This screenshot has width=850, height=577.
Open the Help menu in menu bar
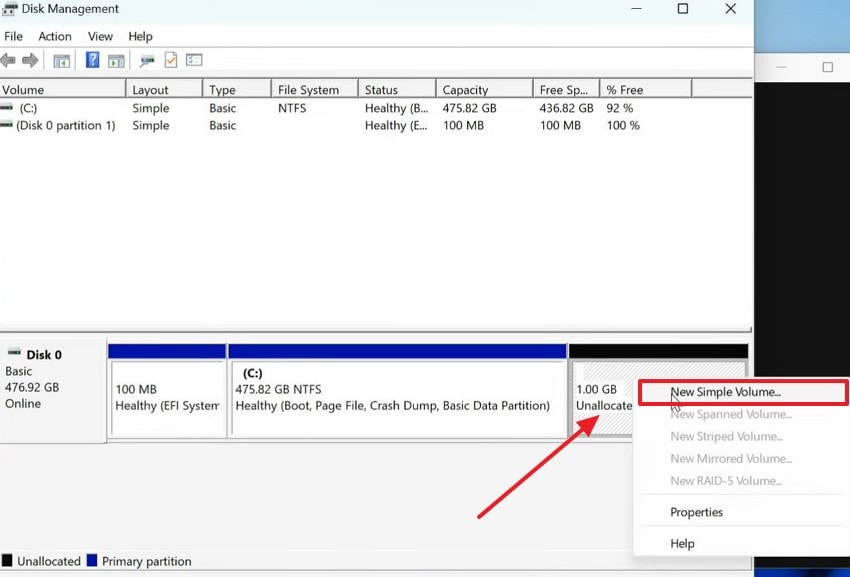tap(140, 36)
